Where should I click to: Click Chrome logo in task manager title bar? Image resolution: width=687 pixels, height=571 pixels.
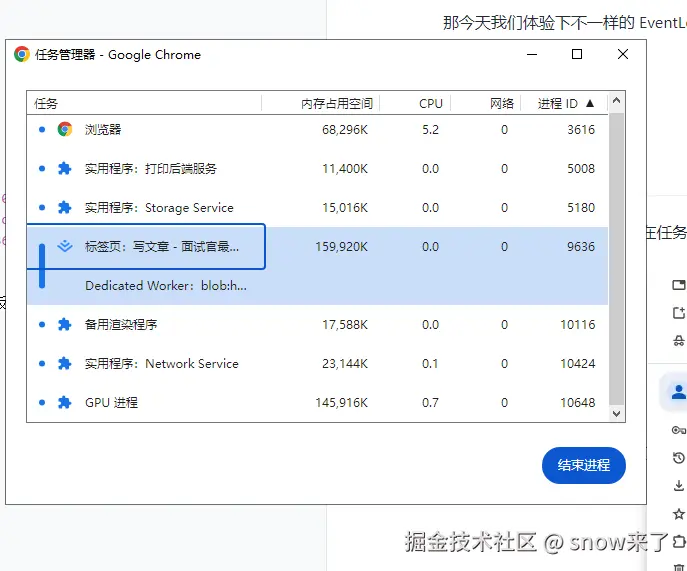point(21,54)
